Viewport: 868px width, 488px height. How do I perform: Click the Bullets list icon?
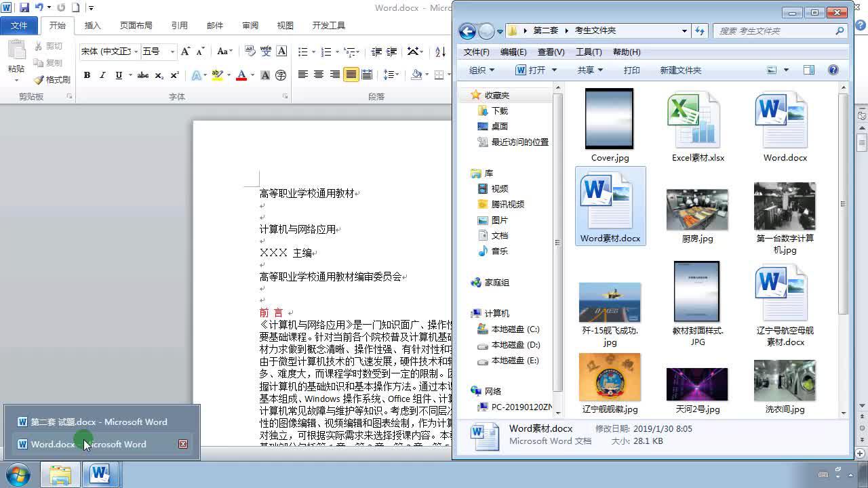[x=302, y=52]
